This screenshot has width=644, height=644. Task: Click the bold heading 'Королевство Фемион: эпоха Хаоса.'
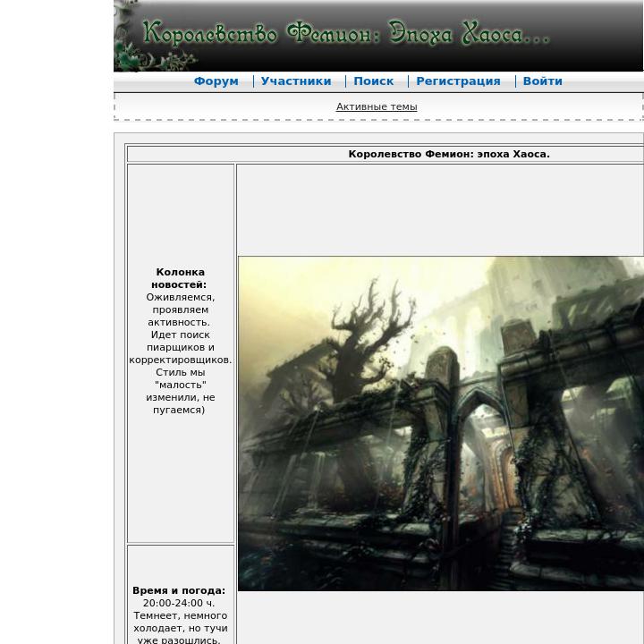[x=449, y=154]
